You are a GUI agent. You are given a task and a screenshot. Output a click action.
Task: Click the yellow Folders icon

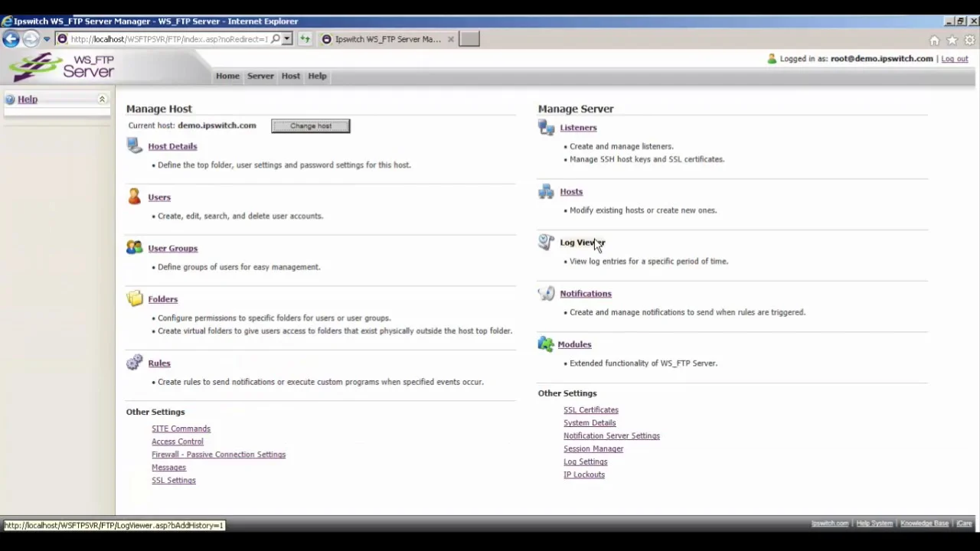pyautogui.click(x=135, y=298)
